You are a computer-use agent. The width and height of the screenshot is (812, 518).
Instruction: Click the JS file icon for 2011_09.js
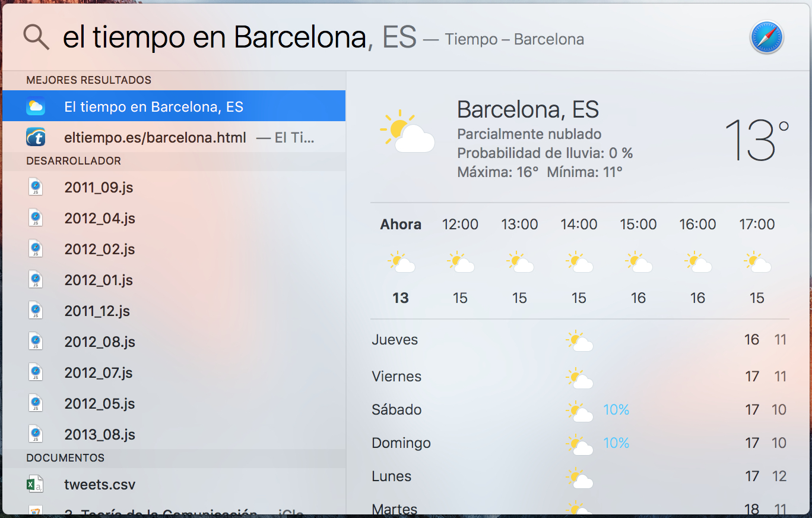tap(36, 187)
